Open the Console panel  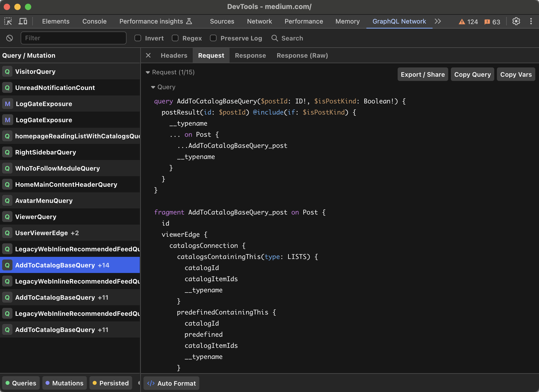(x=94, y=21)
